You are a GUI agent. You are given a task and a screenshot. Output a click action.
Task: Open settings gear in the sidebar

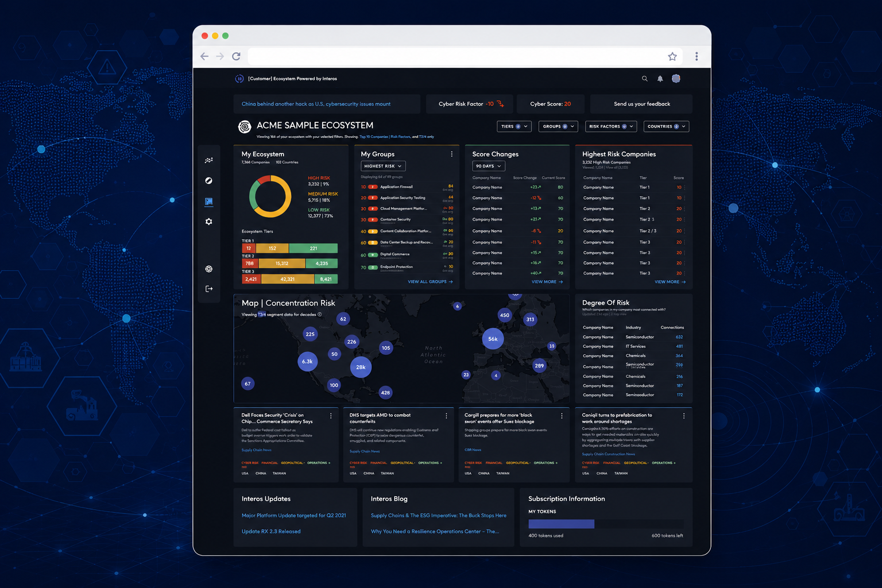209,222
